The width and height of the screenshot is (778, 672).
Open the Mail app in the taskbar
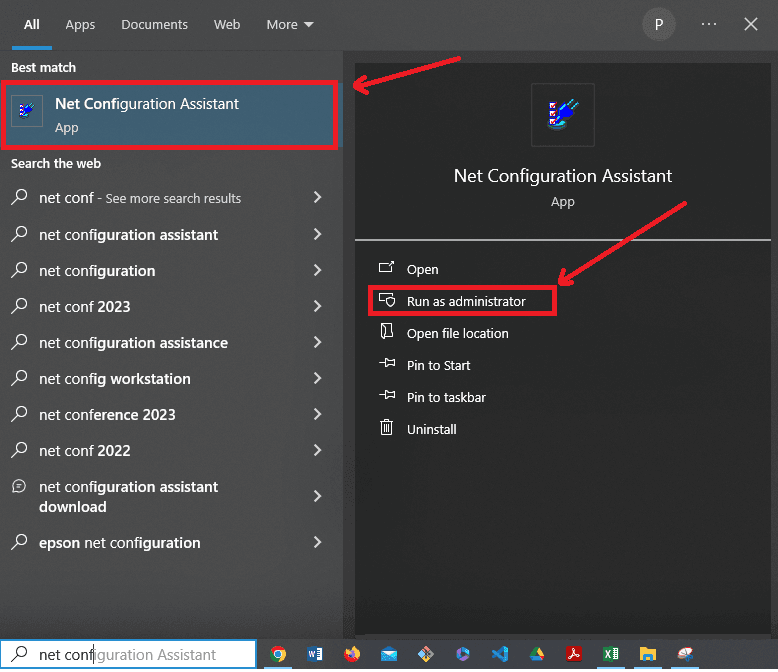tap(389, 655)
